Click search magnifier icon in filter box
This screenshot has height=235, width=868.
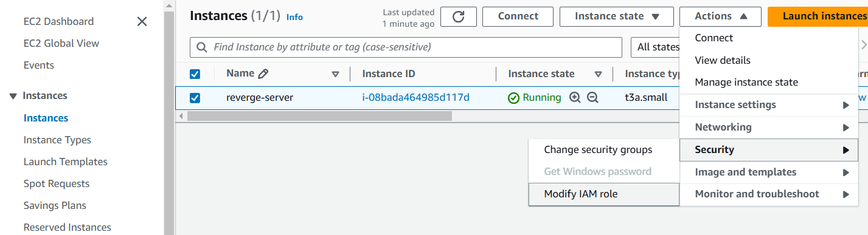pos(201,47)
